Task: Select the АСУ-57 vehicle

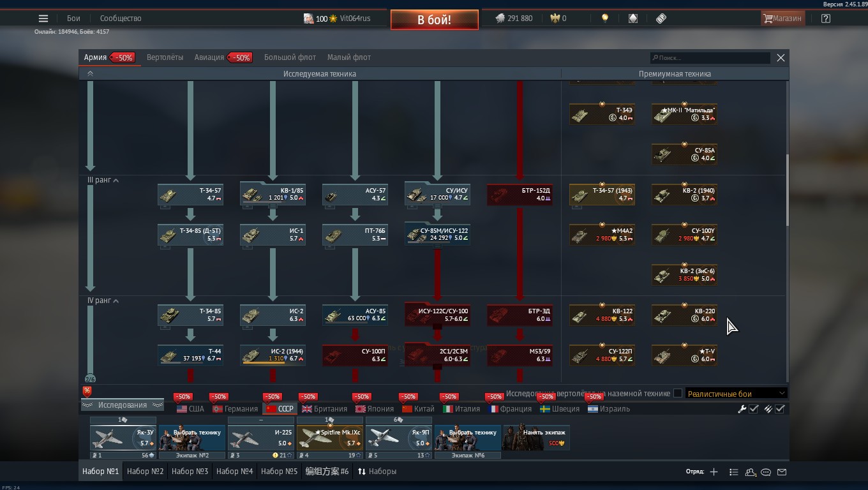Action: tap(355, 195)
